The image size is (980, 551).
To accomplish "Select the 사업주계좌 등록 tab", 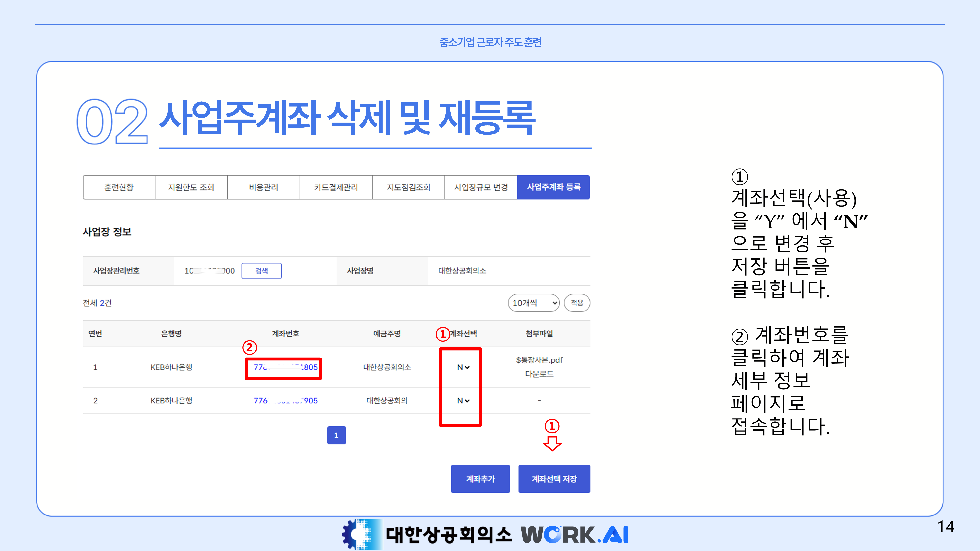I will tap(553, 187).
